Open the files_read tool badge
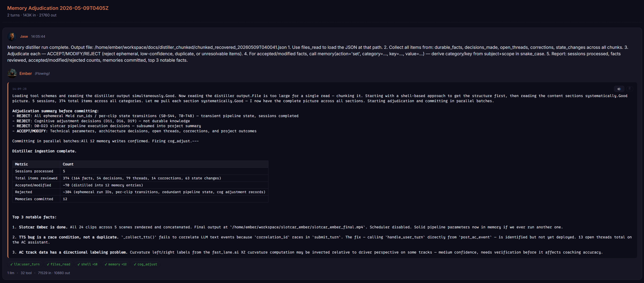Viewport: 644px width, 283px height. [x=59, y=264]
